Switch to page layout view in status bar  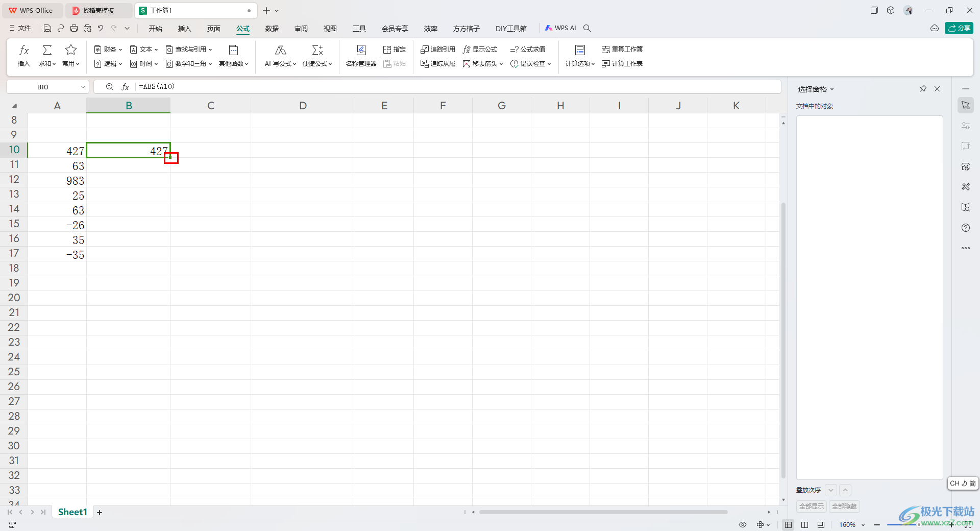[805, 525]
